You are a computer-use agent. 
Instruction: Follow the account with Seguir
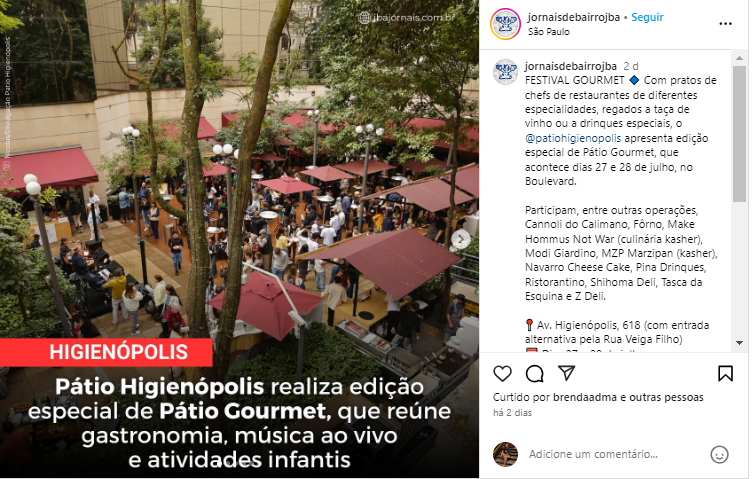tap(647, 17)
